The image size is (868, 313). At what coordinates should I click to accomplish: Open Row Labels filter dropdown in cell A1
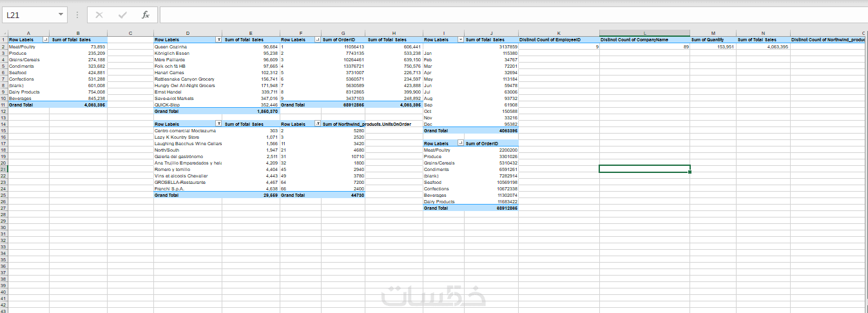click(44, 39)
